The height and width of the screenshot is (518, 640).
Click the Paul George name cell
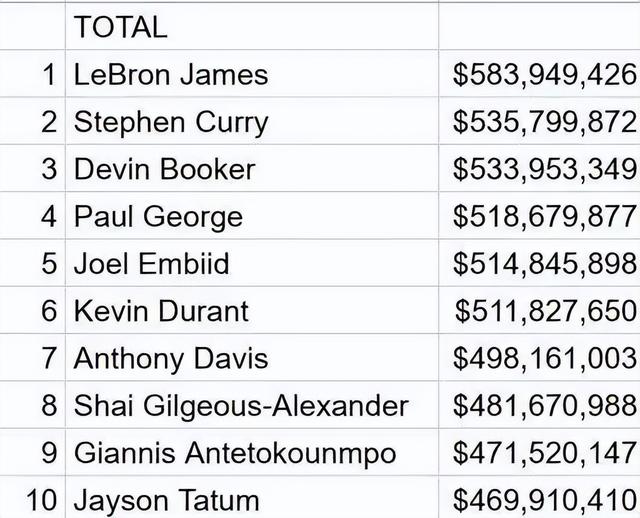pyautogui.click(x=252, y=216)
